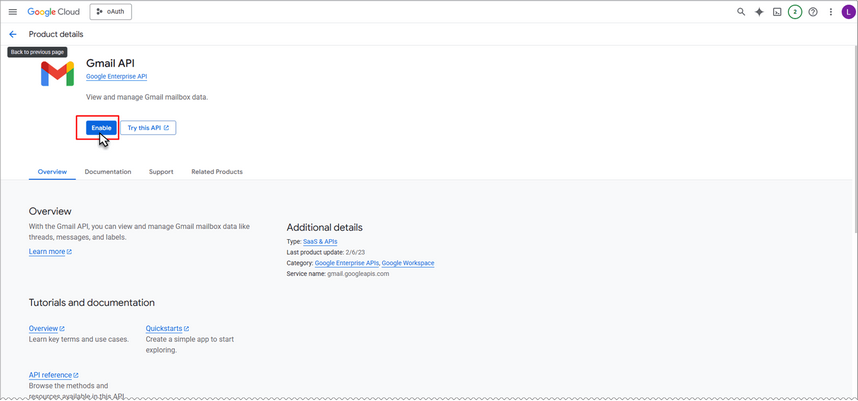This screenshot has width=858, height=401.
Task: Activate Cloud Shell terminal icon
Action: tap(776, 11)
